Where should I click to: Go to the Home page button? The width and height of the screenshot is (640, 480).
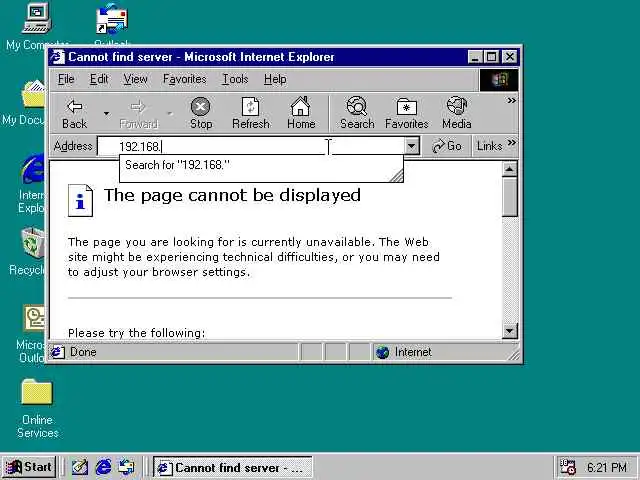click(x=301, y=113)
